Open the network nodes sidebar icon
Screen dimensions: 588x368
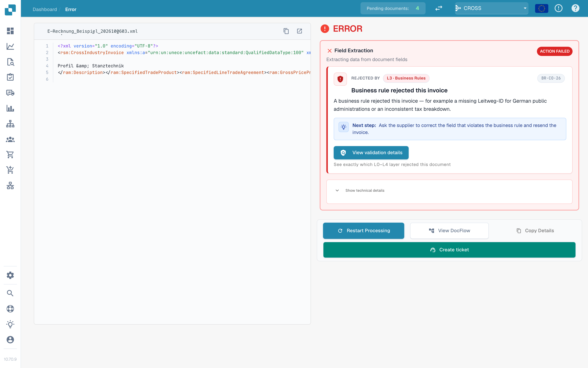10,185
